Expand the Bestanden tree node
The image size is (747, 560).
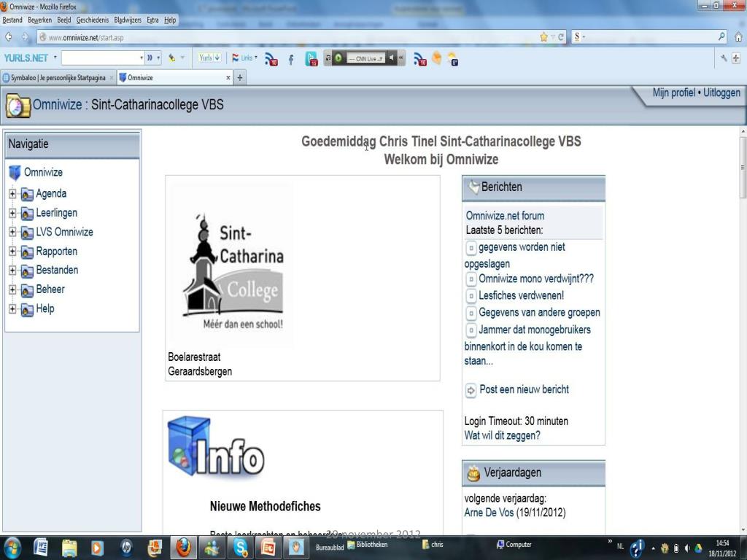[12, 271]
